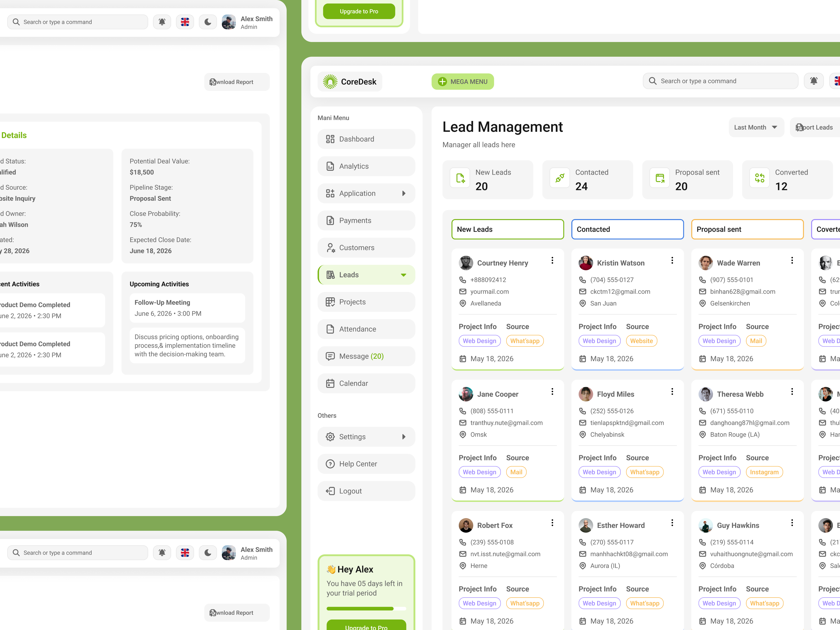
Task: Click the Proposal sent stat card icon
Action: pos(660,178)
